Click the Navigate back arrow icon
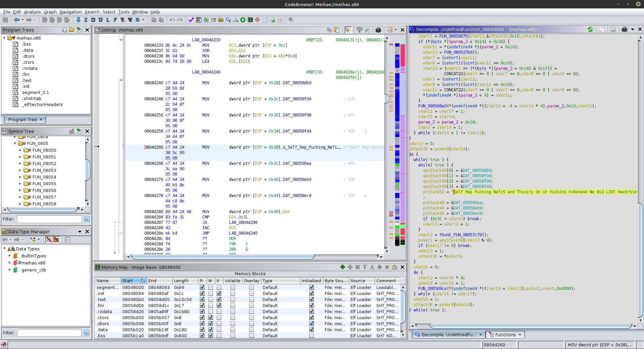The image size is (644, 349). tap(16, 20)
